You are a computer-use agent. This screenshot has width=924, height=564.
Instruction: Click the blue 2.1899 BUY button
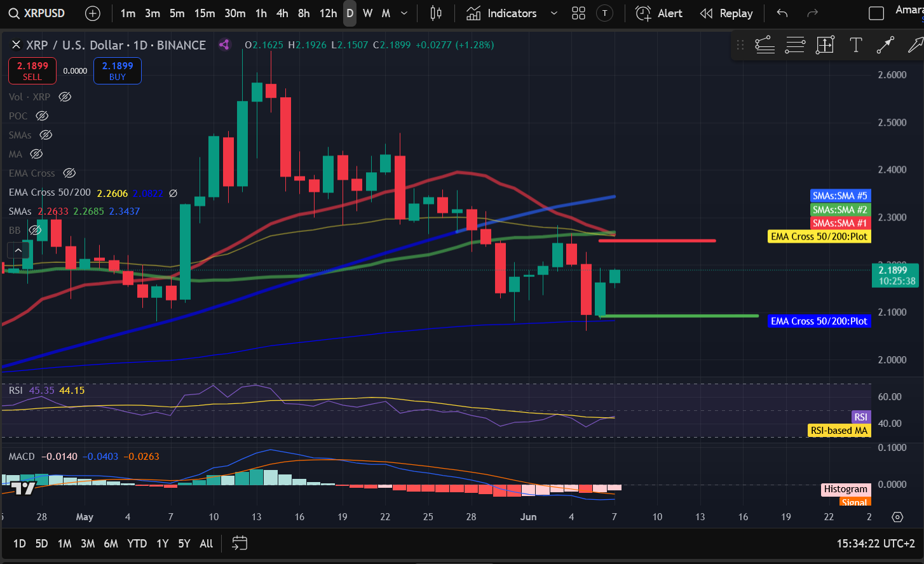point(118,70)
